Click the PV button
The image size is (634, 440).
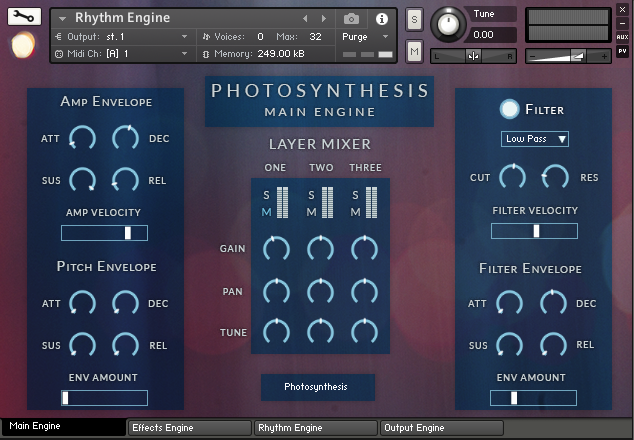pyautogui.click(x=622, y=51)
